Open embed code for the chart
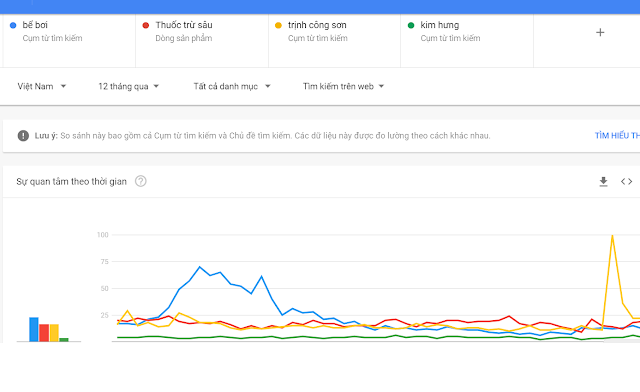 click(x=627, y=181)
